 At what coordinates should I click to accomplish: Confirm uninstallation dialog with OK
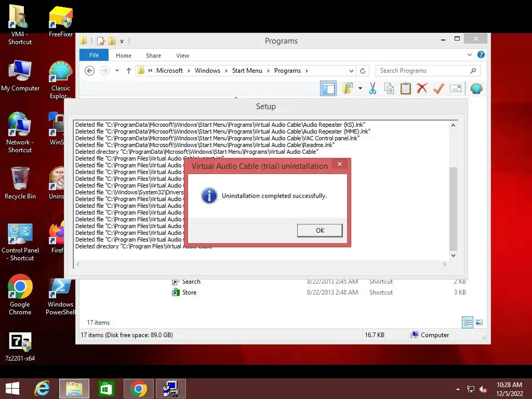tap(320, 230)
